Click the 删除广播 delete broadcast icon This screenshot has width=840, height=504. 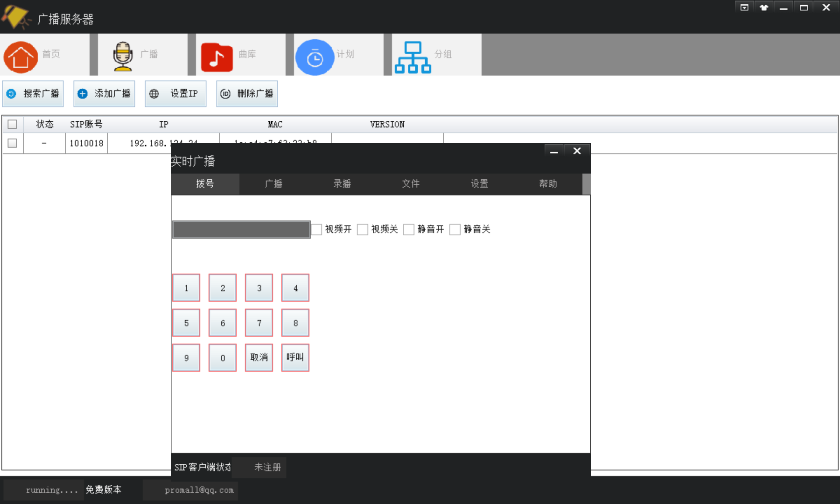225,93
